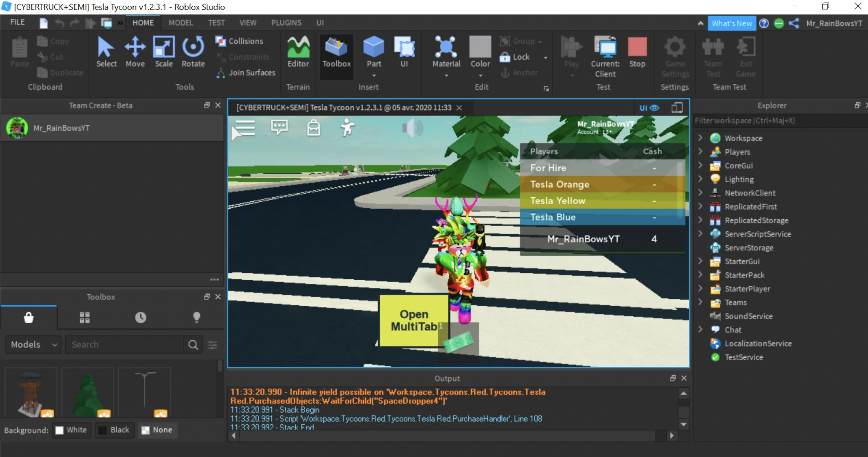Open the Models category dropdown
This screenshot has height=457, width=868.
coord(33,344)
